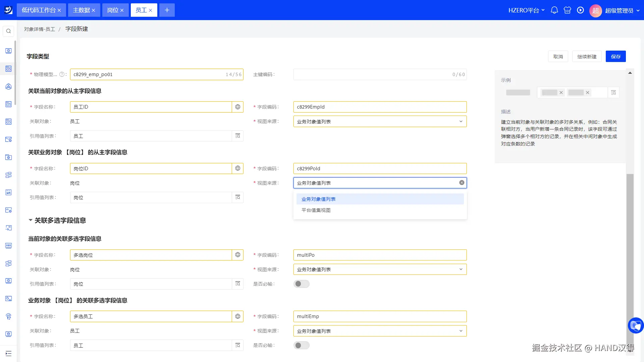
Task: Clear the 视图来源 selection with the x icon
Action: point(462,183)
